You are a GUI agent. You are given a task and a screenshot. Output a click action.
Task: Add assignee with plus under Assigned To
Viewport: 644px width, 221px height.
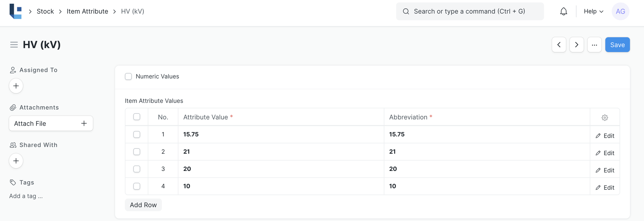click(x=16, y=86)
